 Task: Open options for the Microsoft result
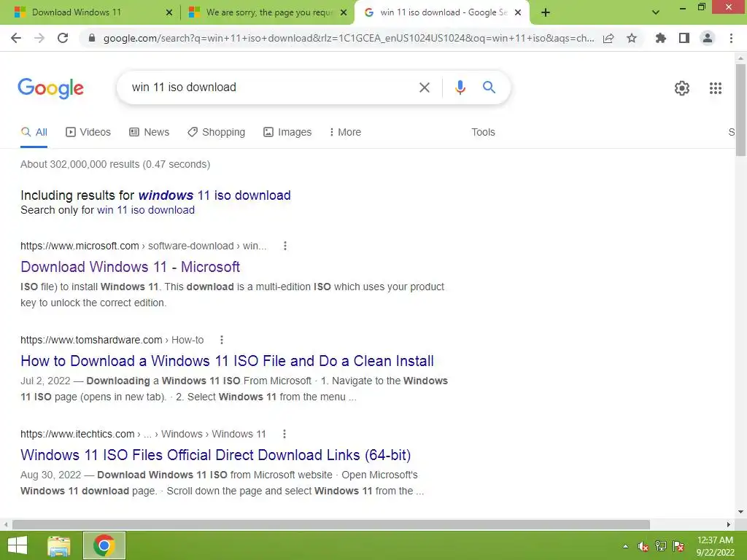point(285,246)
